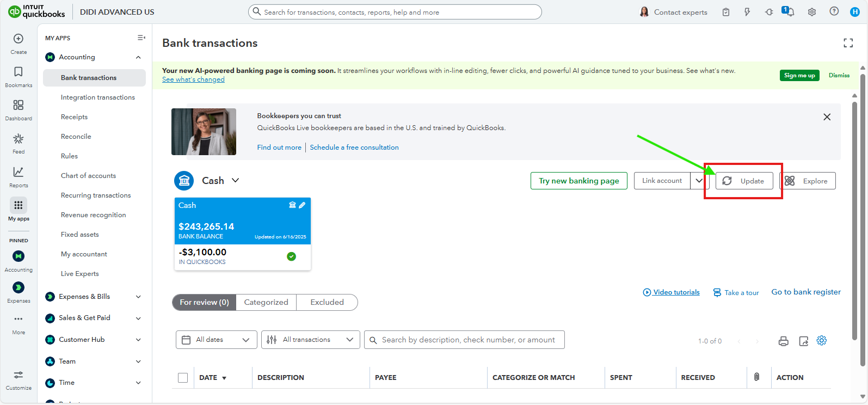Open See what's changed link
This screenshot has height=405, width=868.
[x=193, y=79]
